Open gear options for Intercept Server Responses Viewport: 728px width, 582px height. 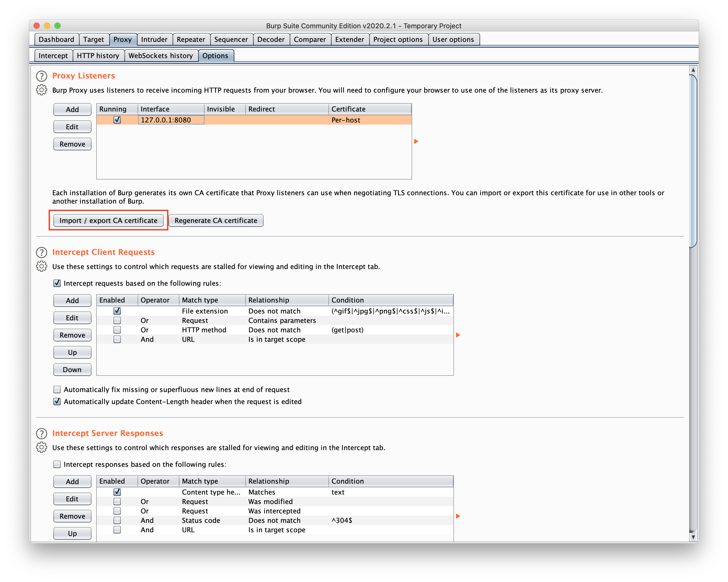click(x=41, y=447)
